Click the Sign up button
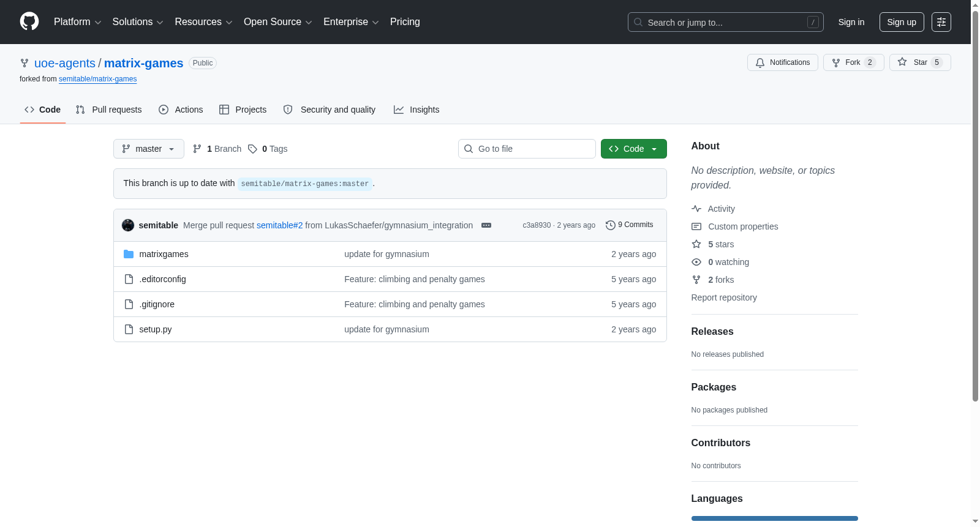Screen dimensions: 980x527 (902, 22)
